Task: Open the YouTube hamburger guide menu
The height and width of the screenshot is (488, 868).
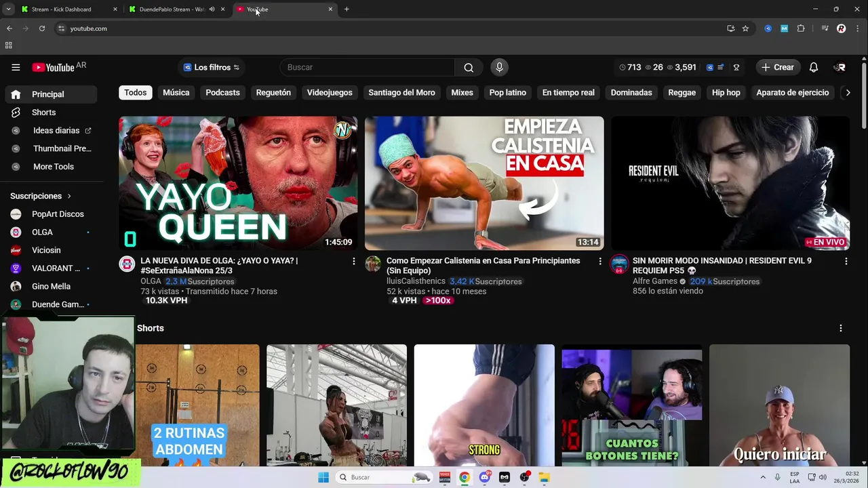Action: coord(16,67)
